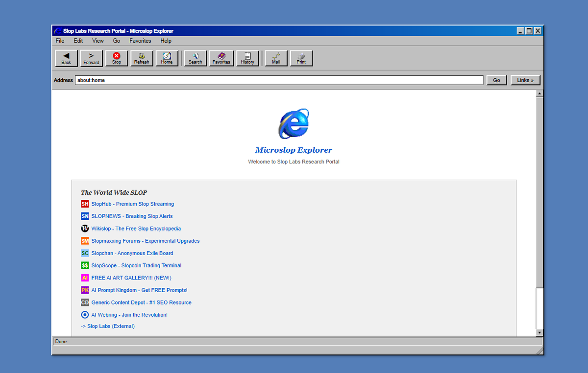Follow AI Webring - Join the Revolution! link

tap(129, 315)
